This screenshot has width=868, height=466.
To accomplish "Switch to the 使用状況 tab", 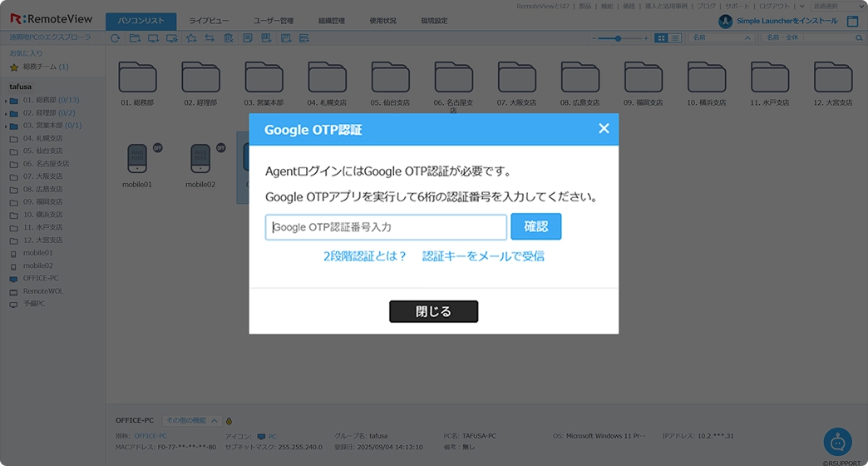I will [x=382, y=21].
